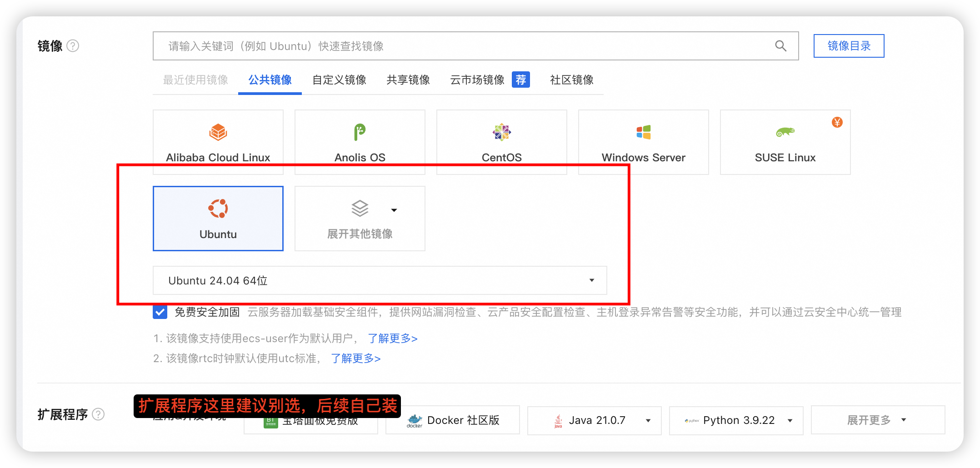Select the 宝塔面板免费版 extension
980x468 pixels.
tap(311, 420)
